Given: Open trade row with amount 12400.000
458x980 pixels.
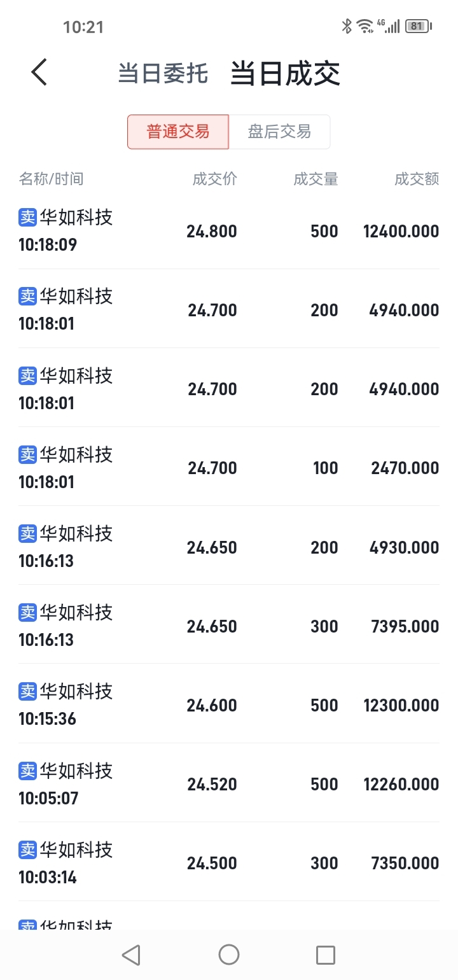Looking at the screenshot, I should (229, 230).
